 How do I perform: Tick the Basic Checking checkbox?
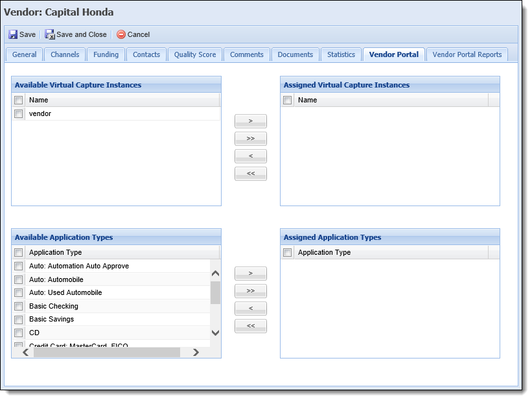click(x=19, y=306)
